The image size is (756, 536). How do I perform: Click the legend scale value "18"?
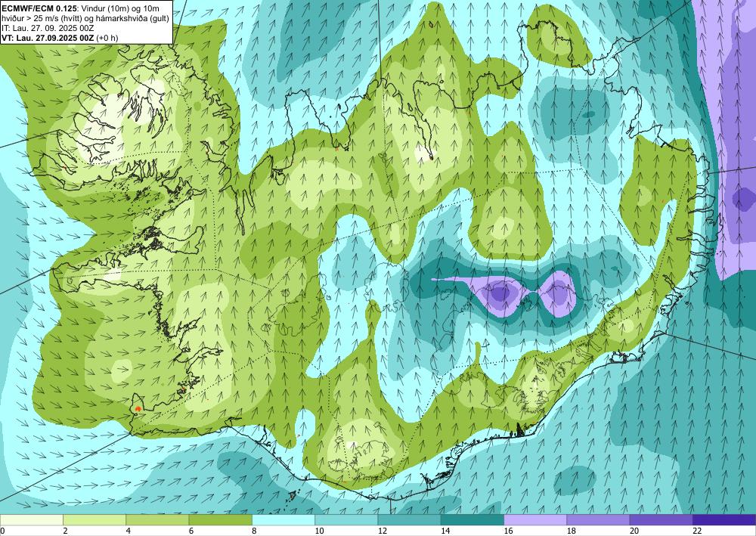pos(572,531)
